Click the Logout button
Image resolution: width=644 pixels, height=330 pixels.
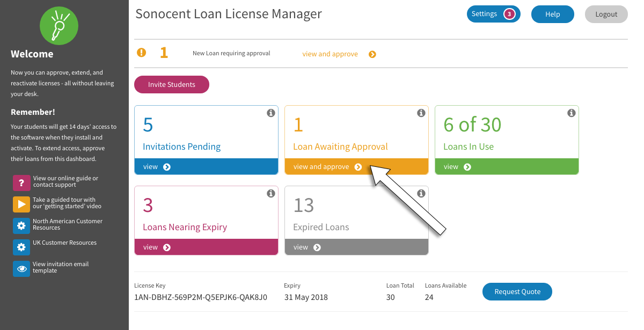(606, 14)
